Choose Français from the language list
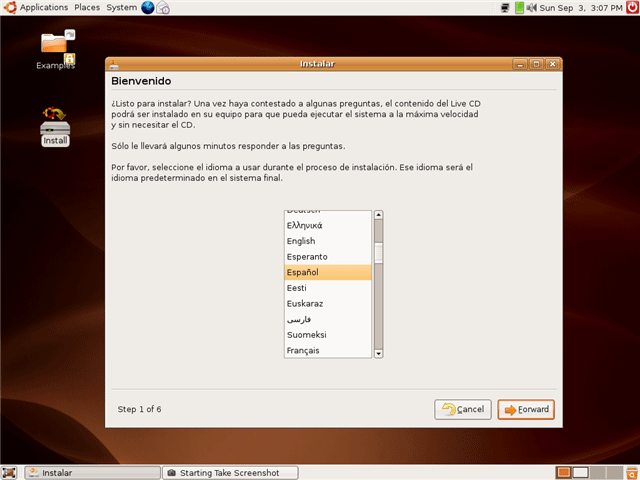 coord(303,351)
